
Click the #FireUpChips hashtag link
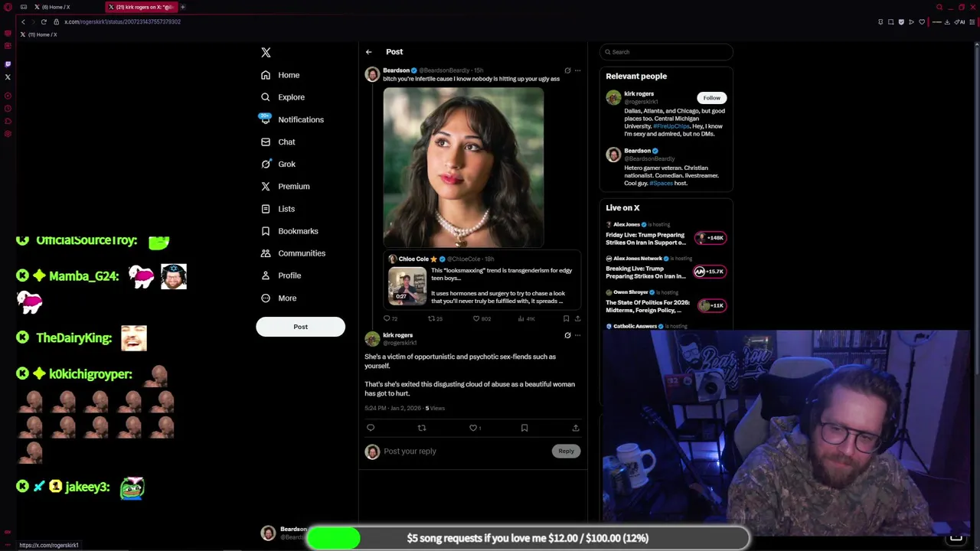click(x=671, y=126)
